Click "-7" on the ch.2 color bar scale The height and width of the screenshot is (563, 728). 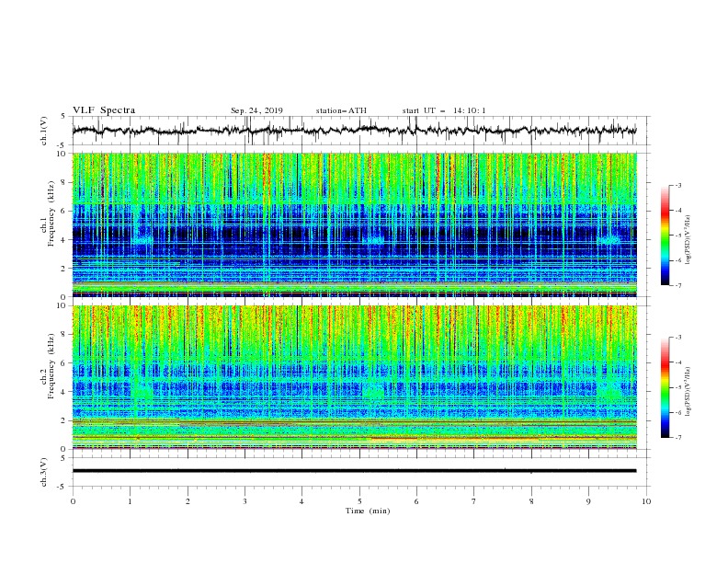(x=677, y=438)
